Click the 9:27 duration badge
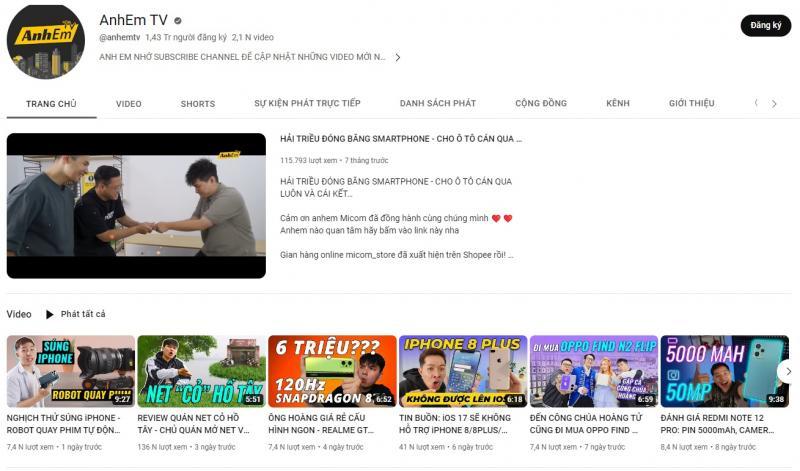This screenshot has width=800, height=471. (122, 399)
